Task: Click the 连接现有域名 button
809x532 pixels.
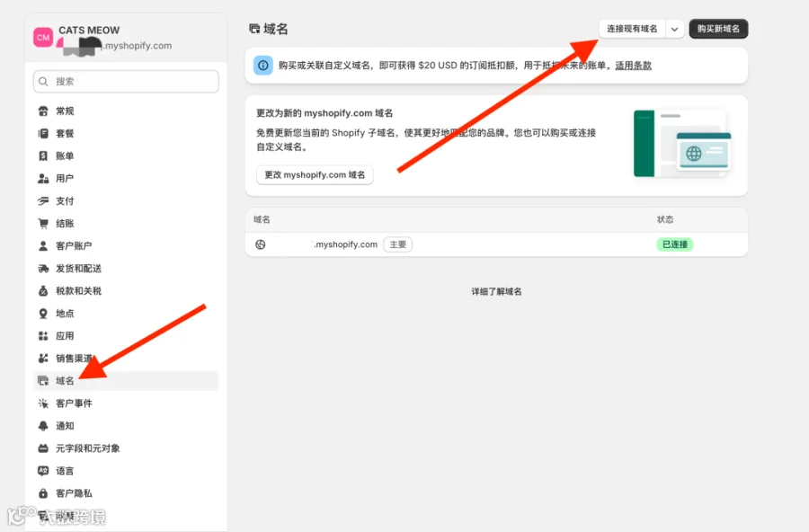Action: (632, 29)
